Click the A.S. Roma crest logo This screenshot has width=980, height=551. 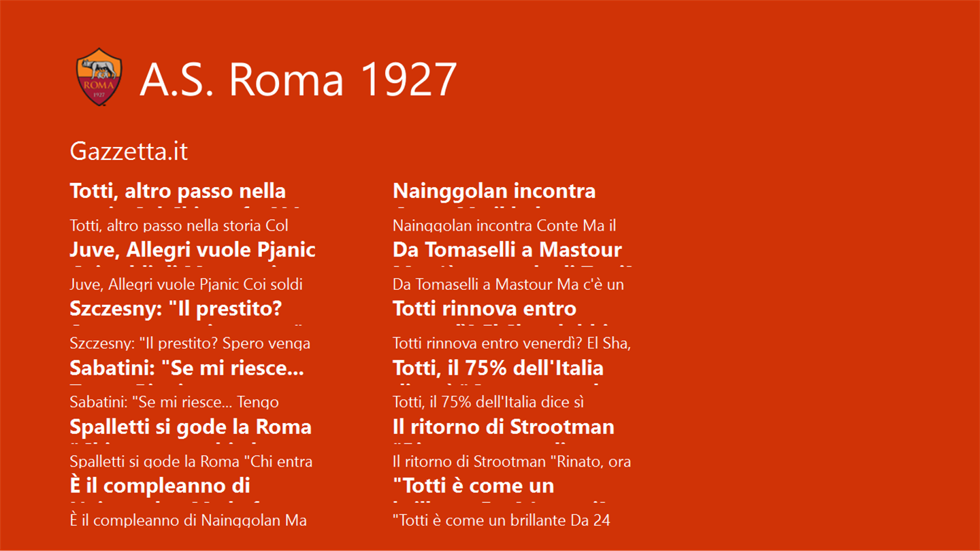coord(99,77)
